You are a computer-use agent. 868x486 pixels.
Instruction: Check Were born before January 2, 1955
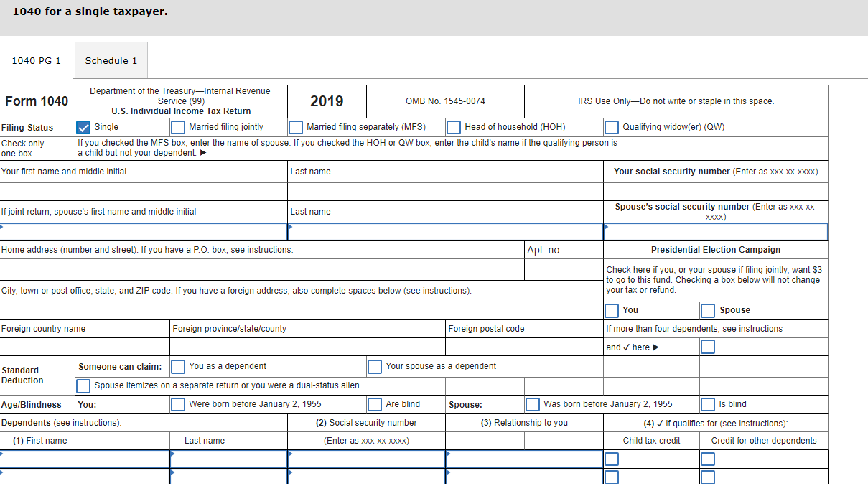pyautogui.click(x=178, y=404)
